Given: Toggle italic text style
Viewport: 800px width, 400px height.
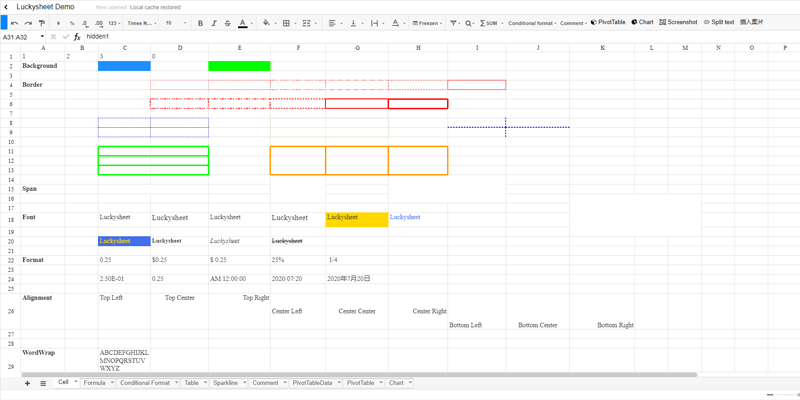Looking at the screenshot, I should [214, 23].
